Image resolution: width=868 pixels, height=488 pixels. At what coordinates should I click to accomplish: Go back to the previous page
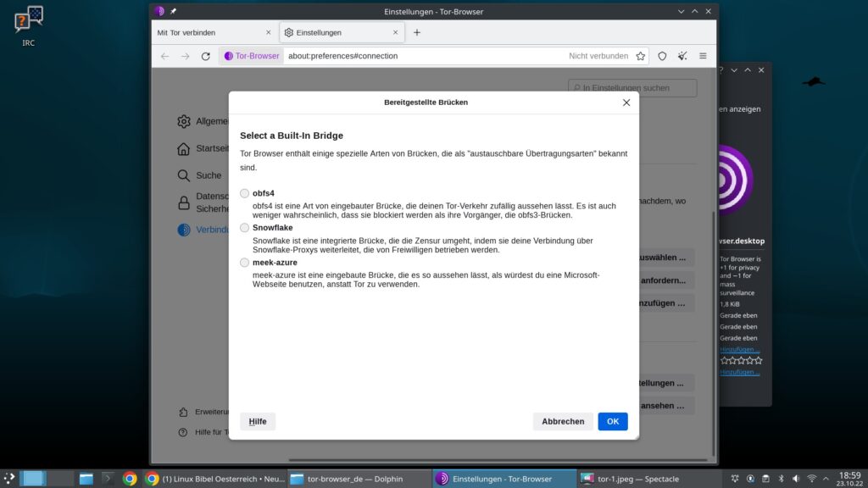point(165,56)
